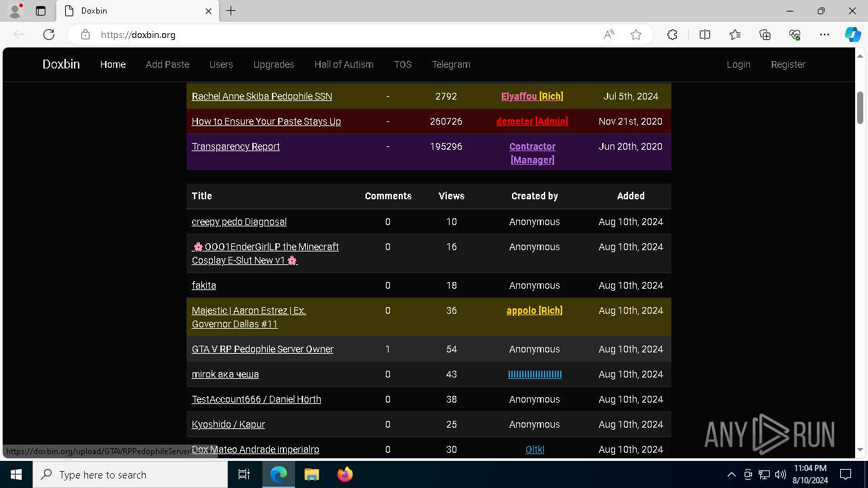
Task: Click the Login link
Action: coord(738,64)
